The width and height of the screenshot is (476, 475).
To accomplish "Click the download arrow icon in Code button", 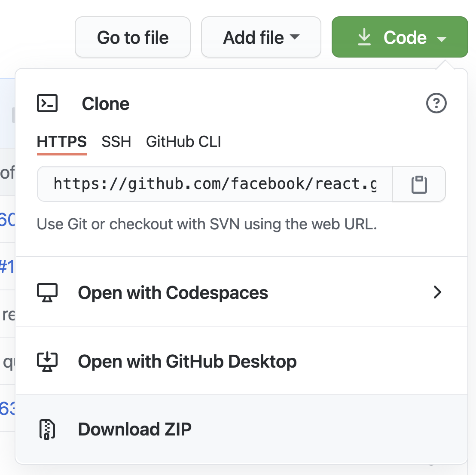I will (x=364, y=37).
